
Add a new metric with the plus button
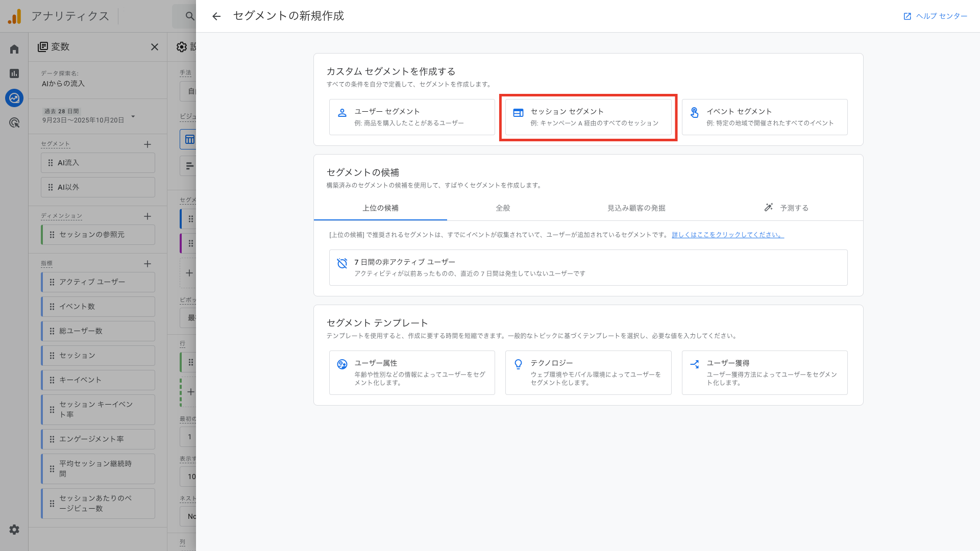[x=148, y=264]
